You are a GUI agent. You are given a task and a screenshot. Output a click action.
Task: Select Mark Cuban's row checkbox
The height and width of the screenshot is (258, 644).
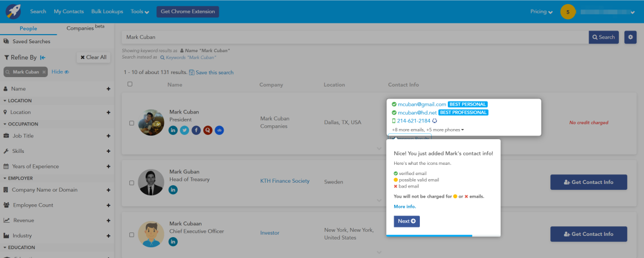click(132, 123)
